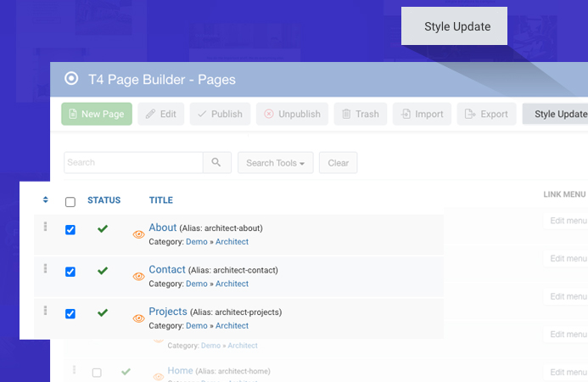Toggle published status of About page
Screen dimensions: 588x382
[x=103, y=228]
